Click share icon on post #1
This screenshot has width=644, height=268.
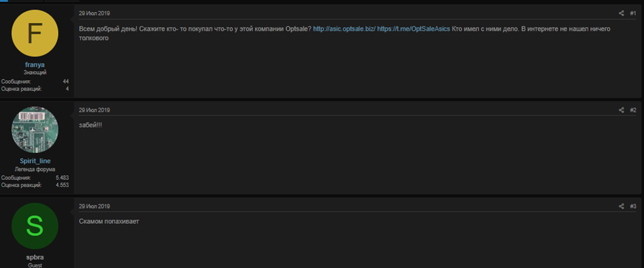tap(621, 13)
